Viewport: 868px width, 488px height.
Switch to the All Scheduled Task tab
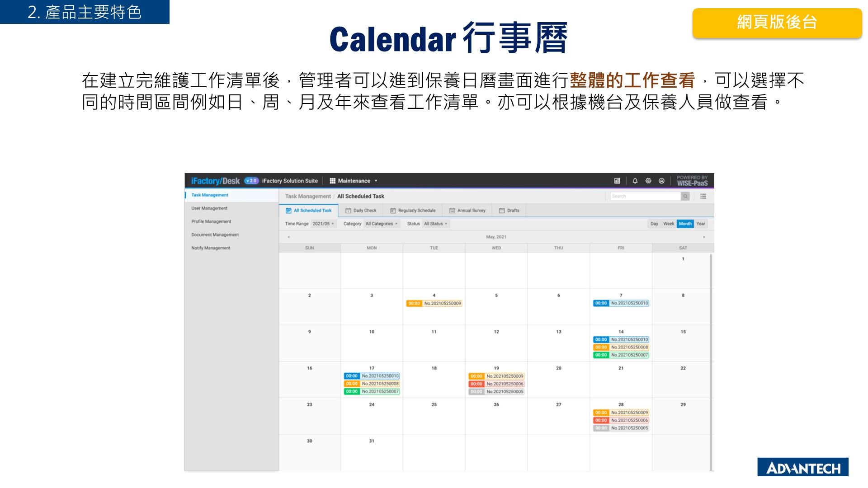click(309, 211)
